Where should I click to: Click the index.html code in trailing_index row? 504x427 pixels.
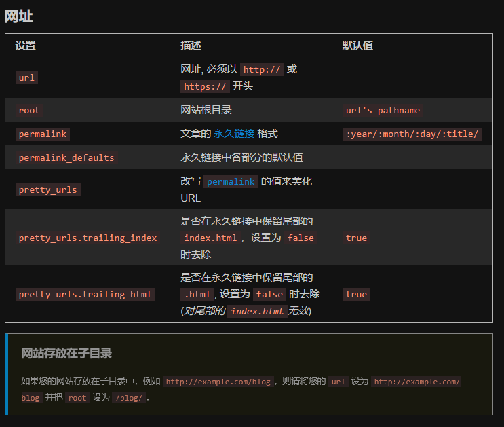pos(210,238)
